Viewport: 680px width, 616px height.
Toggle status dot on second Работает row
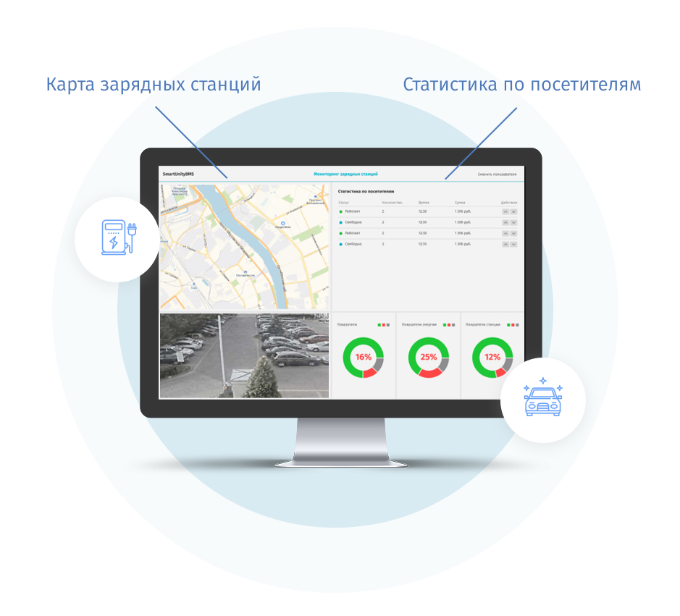click(342, 232)
